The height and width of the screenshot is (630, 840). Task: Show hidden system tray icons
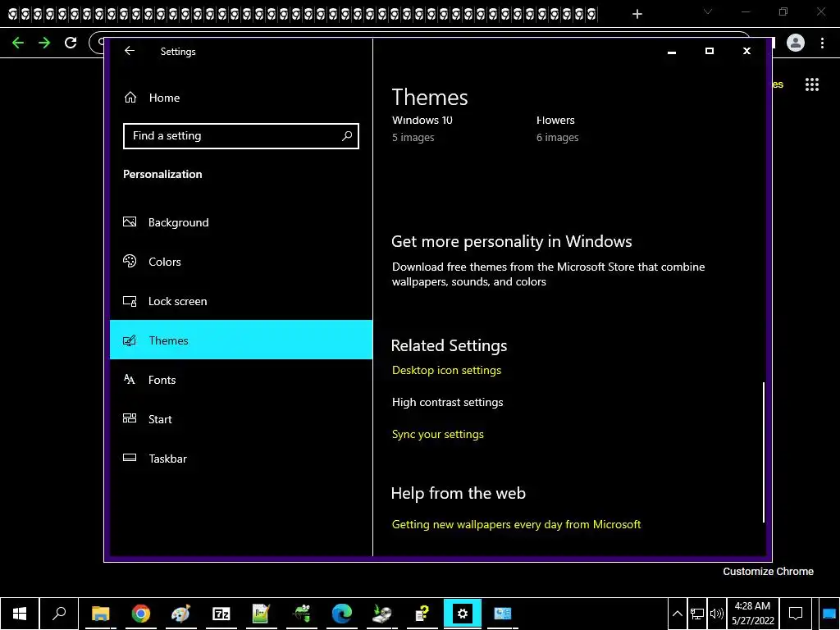[x=677, y=614]
